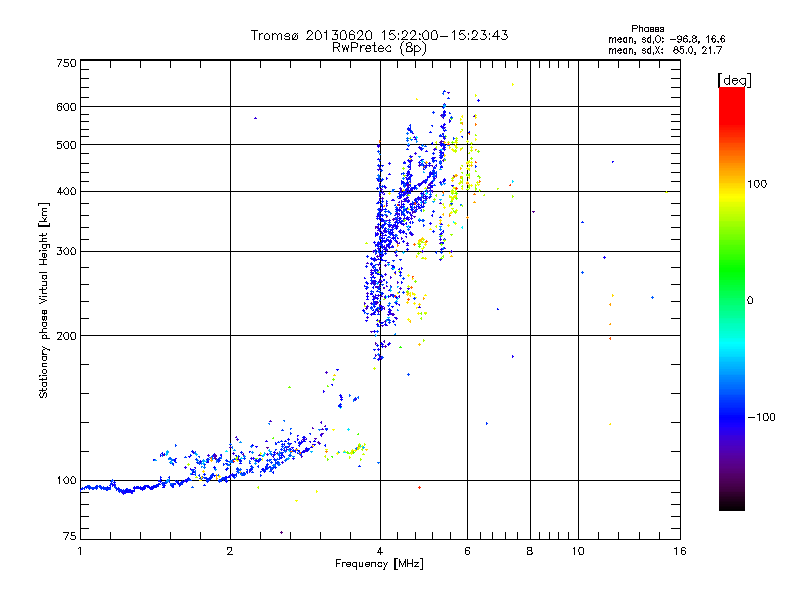Select the 'mean, sd,X: 85.0, 21.7' line
The image size is (800, 600).
click(x=665, y=50)
